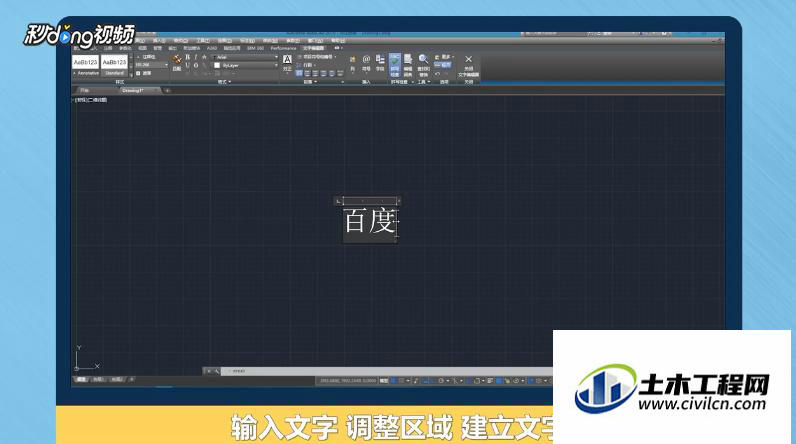Enable the text background mask option
Screen dimensions: 796x444
click(144, 73)
